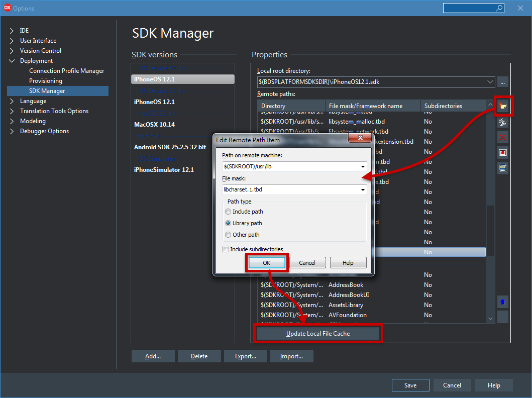Open the Local root directory dropdown

pyautogui.click(x=490, y=82)
